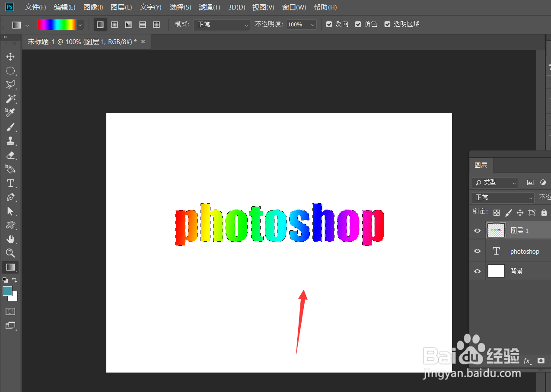Open 模式 blend mode dropdown
This screenshot has width=551, height=392.
(x=222, y=25)
